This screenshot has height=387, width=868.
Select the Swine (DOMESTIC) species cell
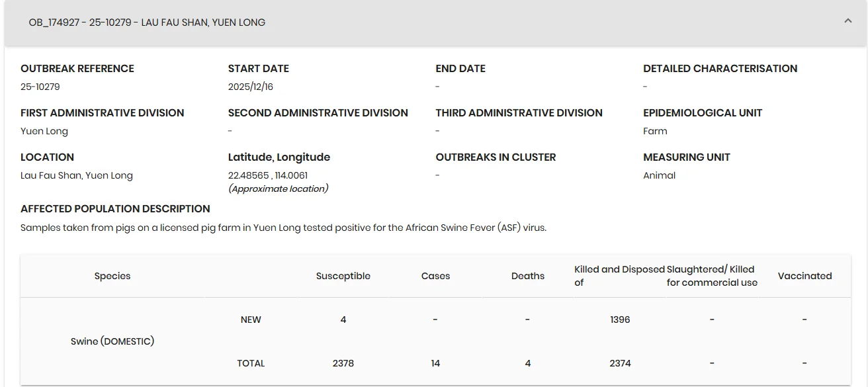(112, 341)
